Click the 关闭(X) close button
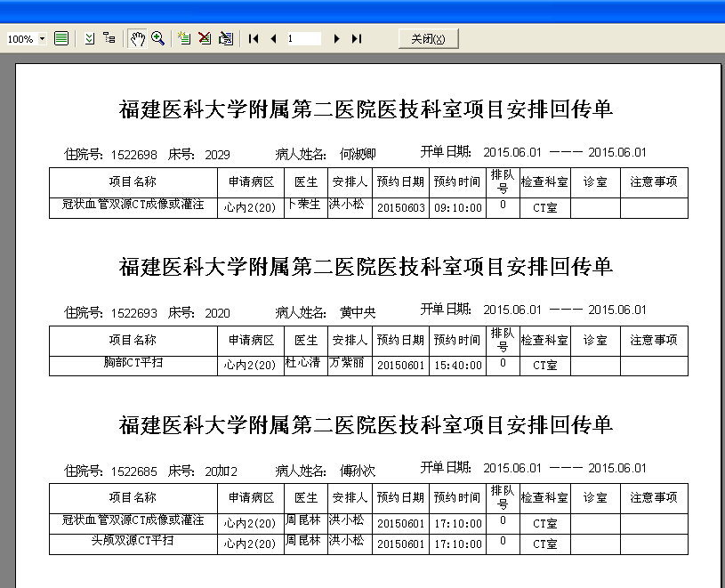725x588 pixels. click(428, 39)
